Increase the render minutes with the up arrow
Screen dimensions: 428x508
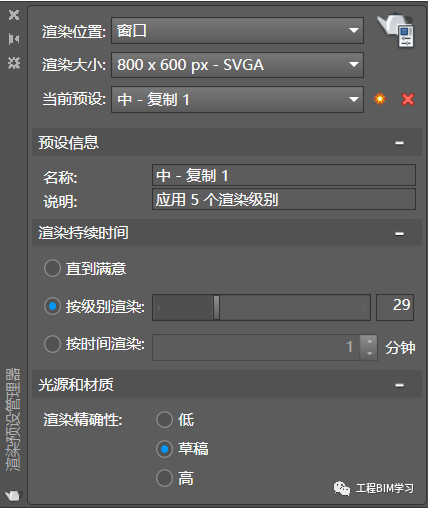(369, 341)
